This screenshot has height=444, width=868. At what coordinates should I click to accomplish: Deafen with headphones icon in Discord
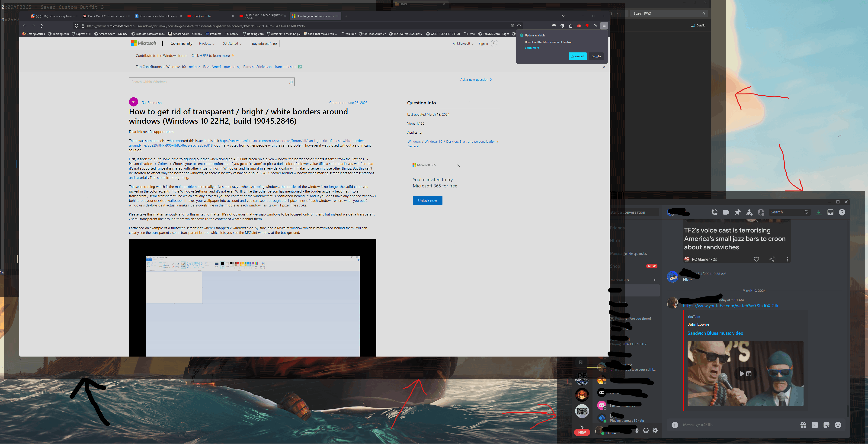[646, 430]
